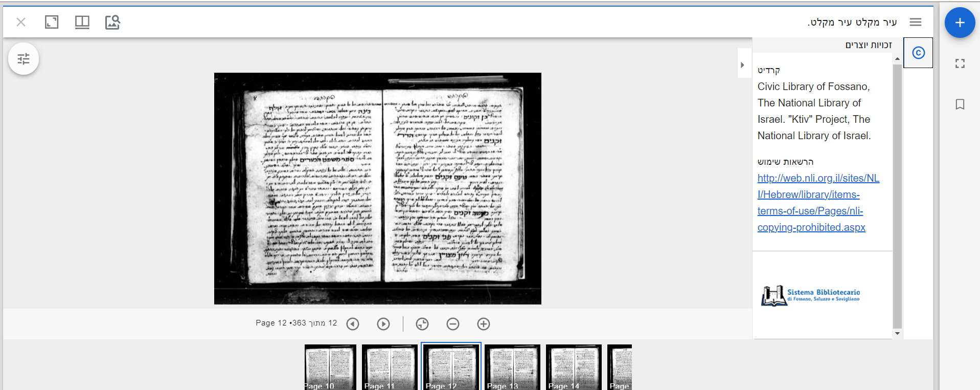
Task: Click Sistema Bibliotecario logo
Action: (x=811, y=296)
